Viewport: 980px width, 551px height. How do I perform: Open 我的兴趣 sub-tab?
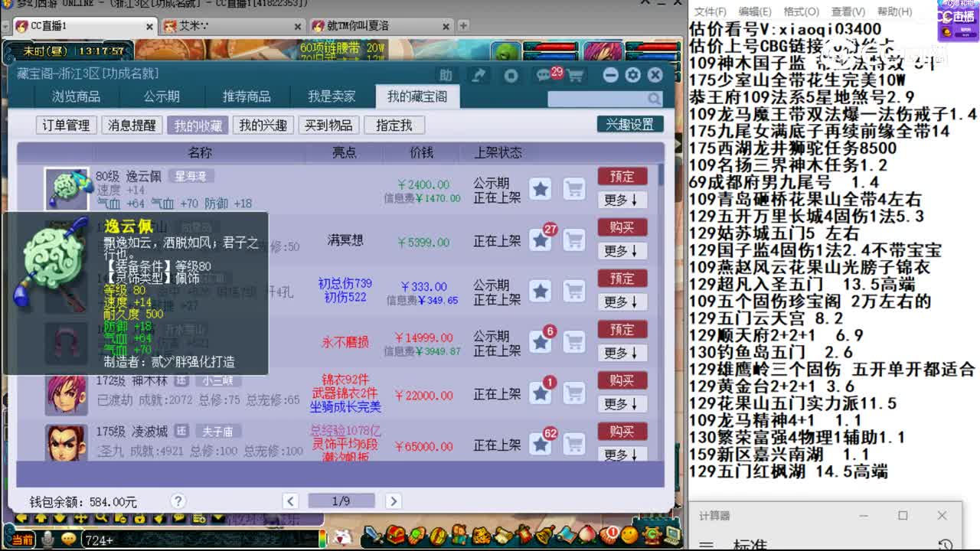263,125
